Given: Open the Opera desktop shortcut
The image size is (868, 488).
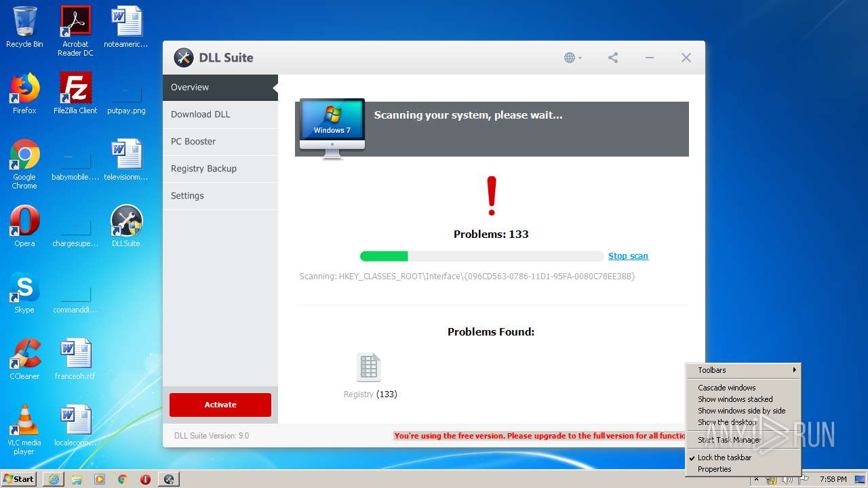Looking at the screenshot, I should click(x=24, y=226).
